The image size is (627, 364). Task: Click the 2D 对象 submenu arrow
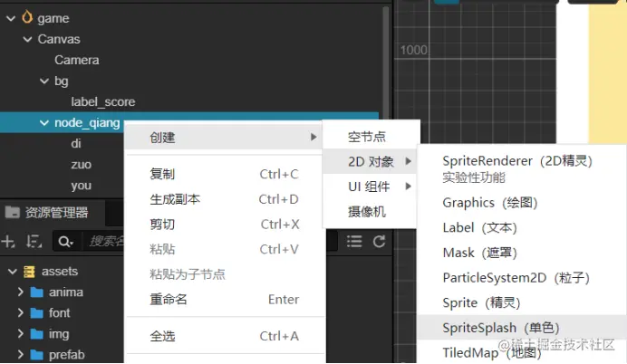click(408, 161)
